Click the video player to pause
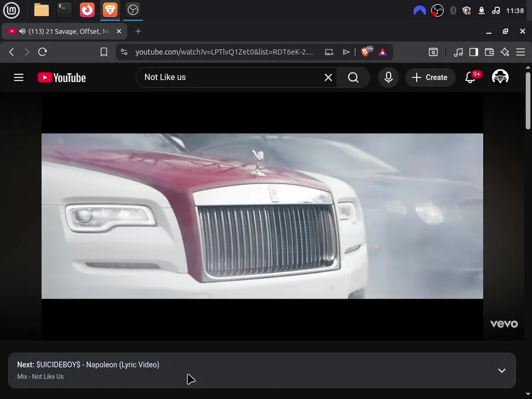 point(262,216)
